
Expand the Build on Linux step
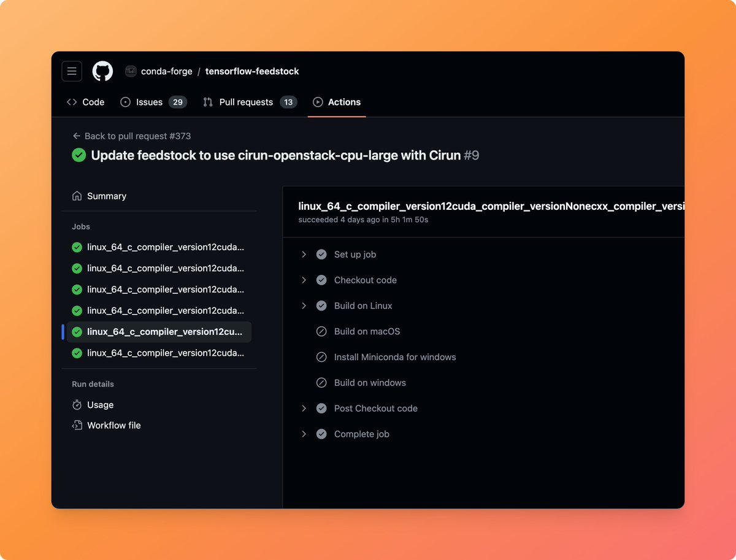[304, 305]
